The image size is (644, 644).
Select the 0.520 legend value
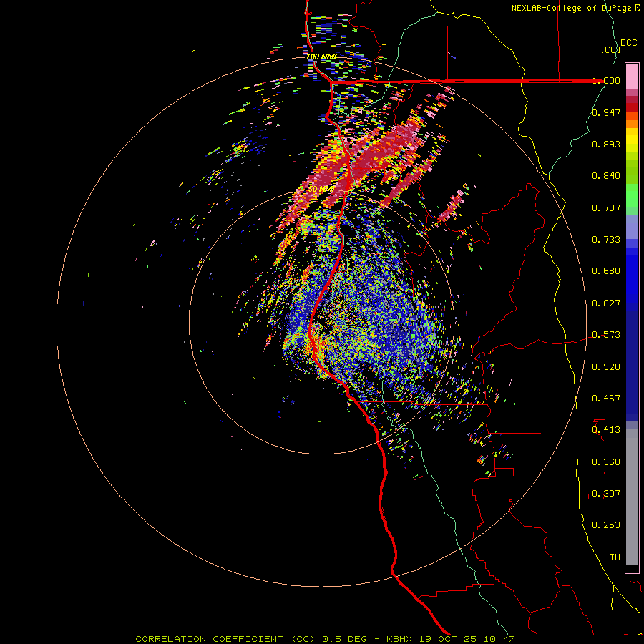click(606, 367)
